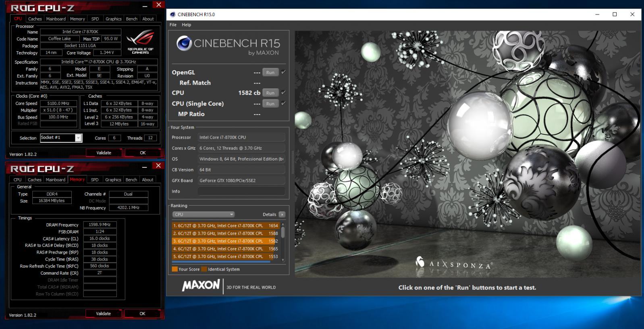644x329 pixels.
Task: Open the Cinebench File menu
Action: [x=173, y=25]
